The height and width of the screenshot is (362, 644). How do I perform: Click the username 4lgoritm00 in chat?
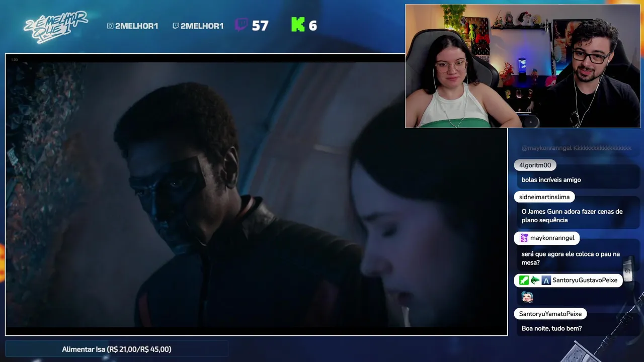pyautogui.click(x=535, y=165)
